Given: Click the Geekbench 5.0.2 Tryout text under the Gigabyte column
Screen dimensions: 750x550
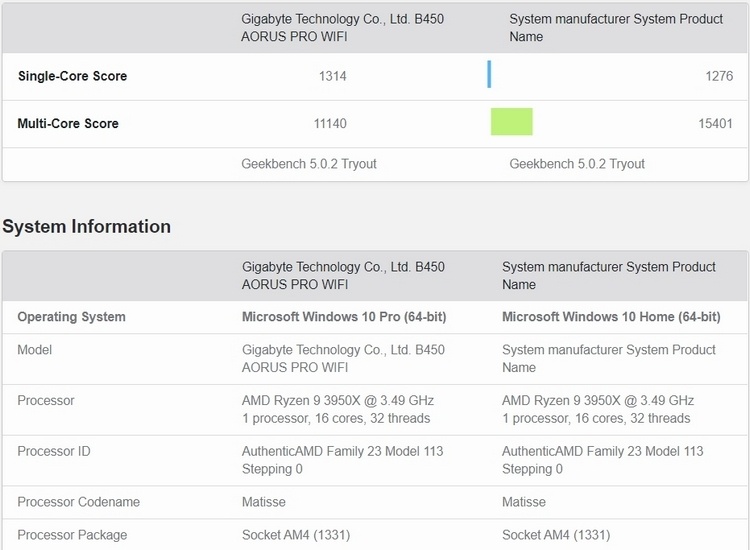Looking at the screenshot, I should click(x=309, y=164).
